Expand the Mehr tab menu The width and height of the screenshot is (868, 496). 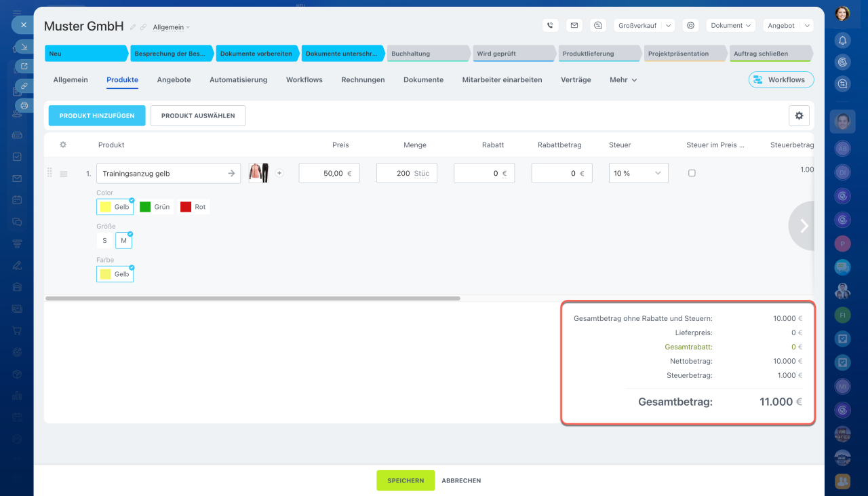click(x=623, y=80)
